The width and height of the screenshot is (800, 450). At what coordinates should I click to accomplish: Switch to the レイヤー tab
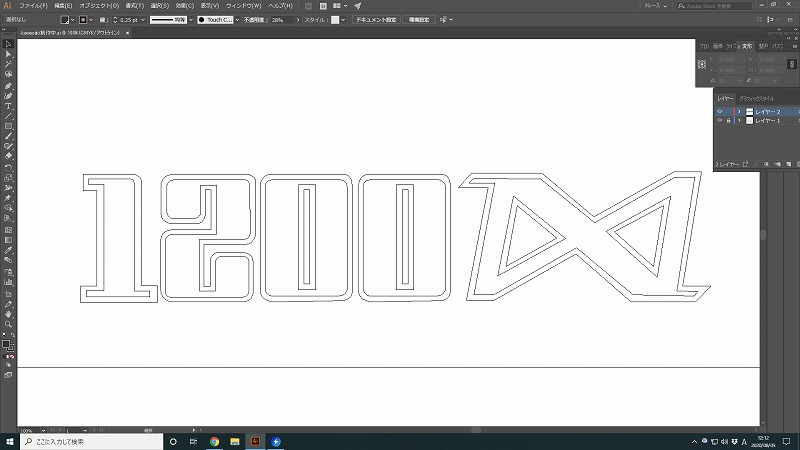[725, 98]
